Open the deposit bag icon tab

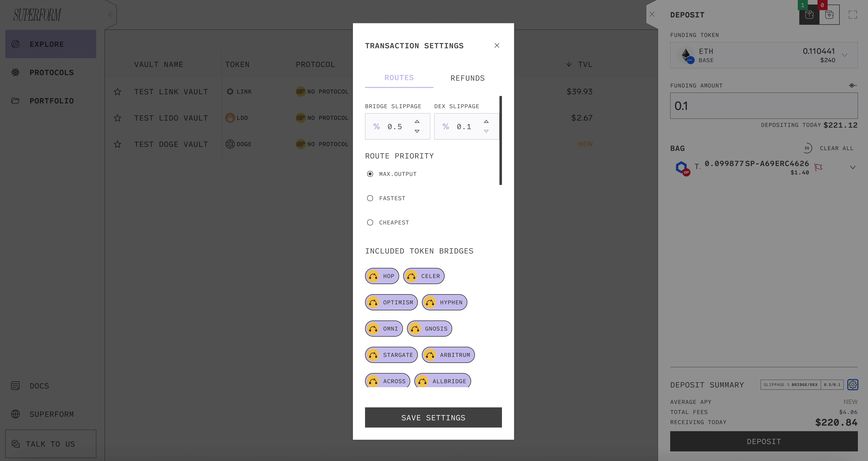point(809,14)
